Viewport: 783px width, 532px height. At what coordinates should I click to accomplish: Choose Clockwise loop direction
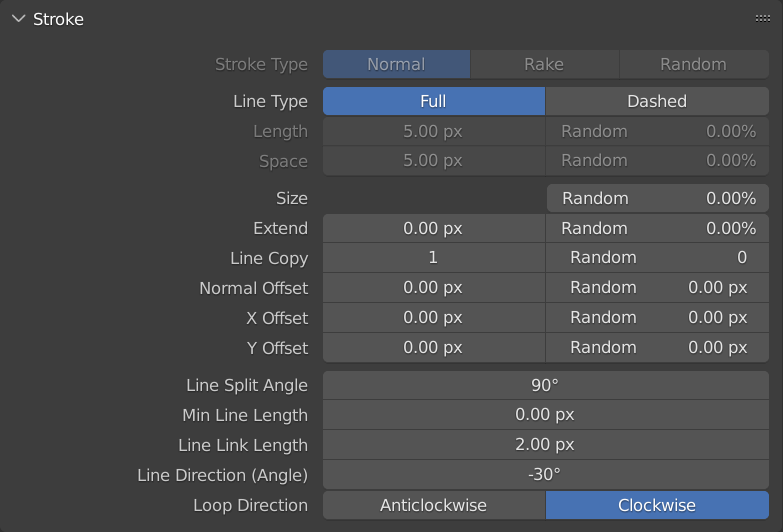(x=657, y=505)
